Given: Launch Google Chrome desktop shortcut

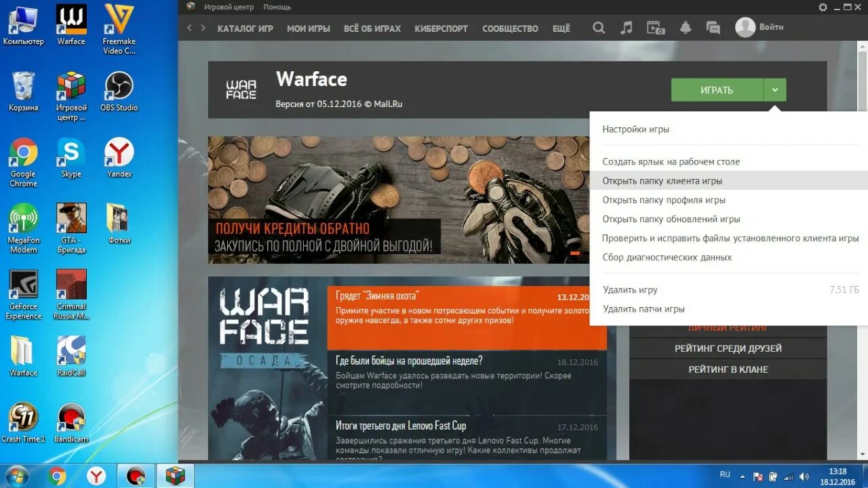Looking at the screenshot, I should [x=24, y=163].
